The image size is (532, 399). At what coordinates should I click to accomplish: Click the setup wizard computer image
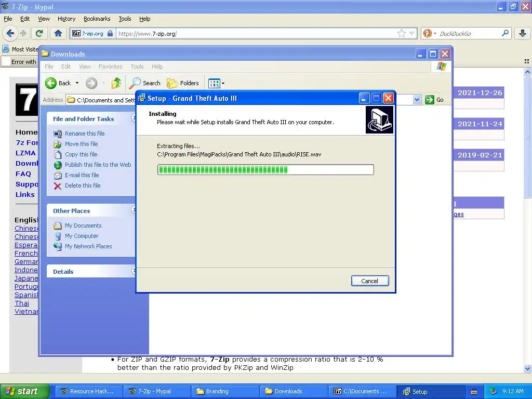379,120
